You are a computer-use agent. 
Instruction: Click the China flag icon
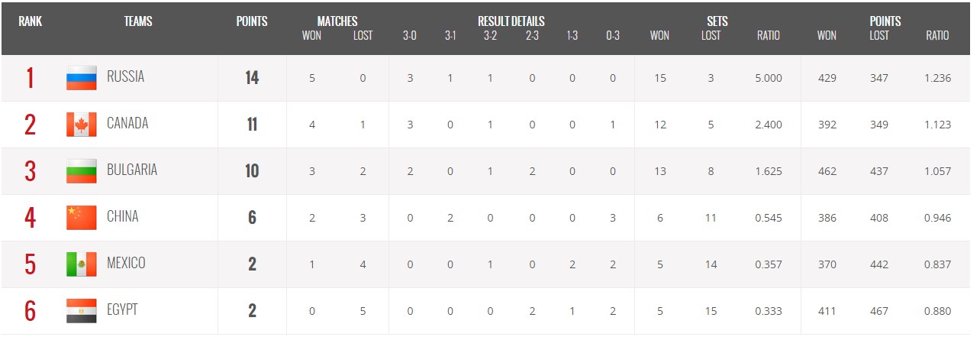click(x=82, y=218)
